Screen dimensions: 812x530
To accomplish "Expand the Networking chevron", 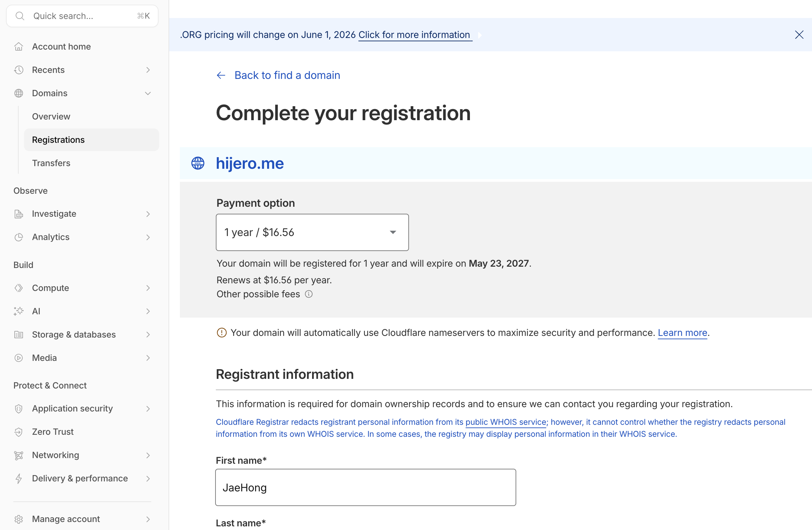I will coord(148,455).
